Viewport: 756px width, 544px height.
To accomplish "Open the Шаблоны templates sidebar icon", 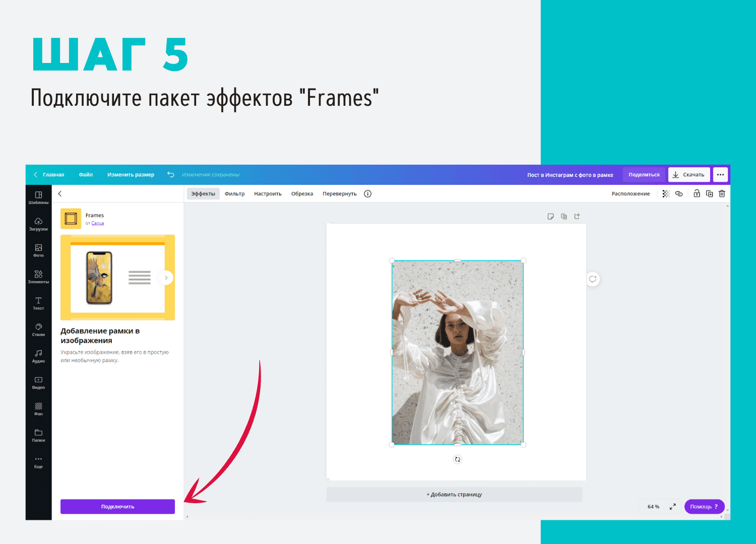I will 38,197.
